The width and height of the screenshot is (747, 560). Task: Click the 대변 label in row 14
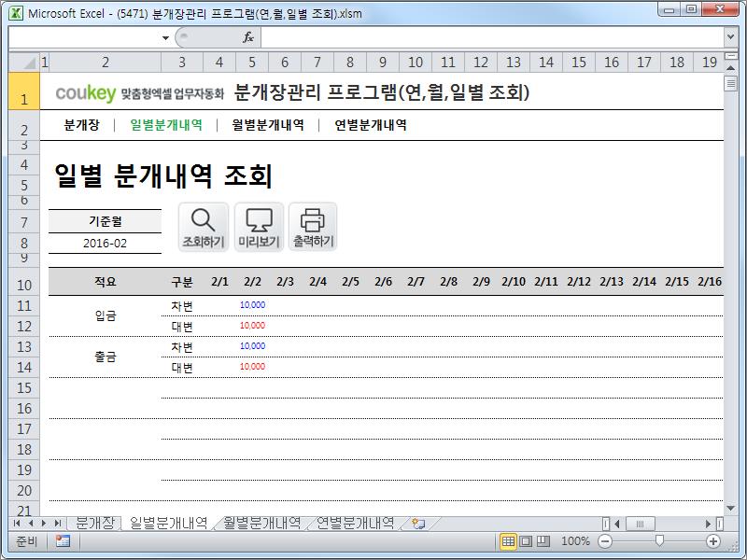pyautogui.click(x=182, y=368)
